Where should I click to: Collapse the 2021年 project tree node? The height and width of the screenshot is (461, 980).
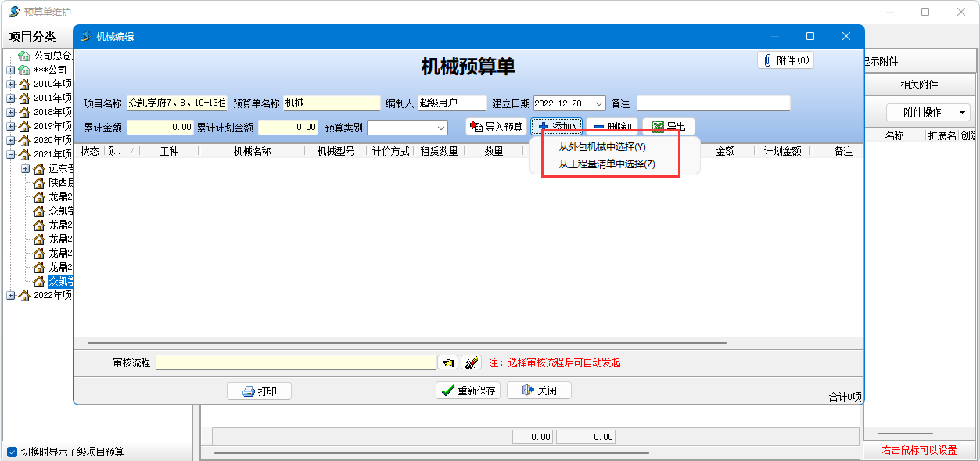11,155
